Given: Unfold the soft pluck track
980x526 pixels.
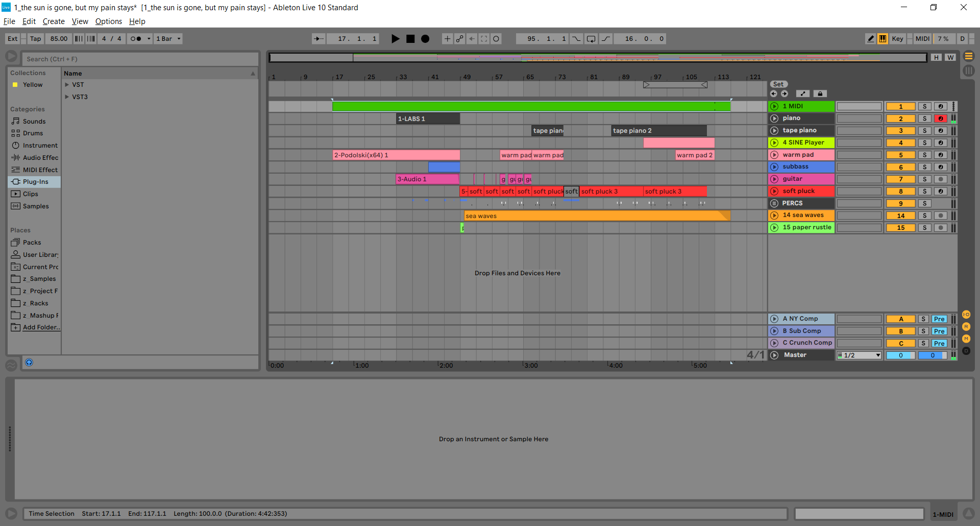Looking at the screenshot, I should point(774,192).
